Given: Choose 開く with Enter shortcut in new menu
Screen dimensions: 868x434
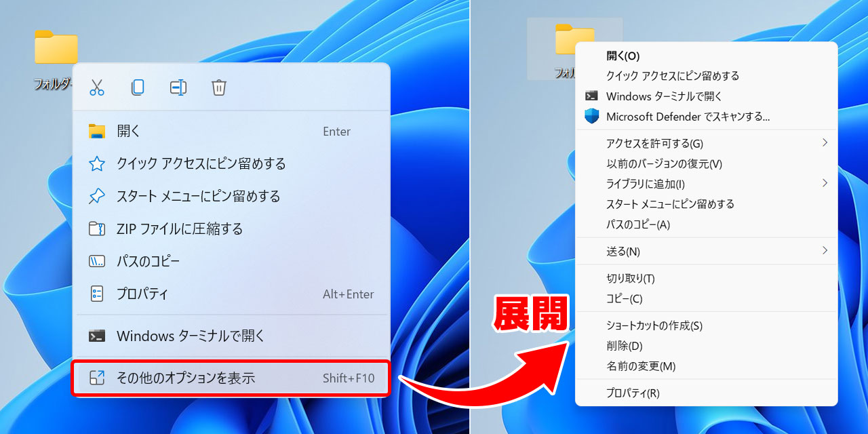Looking at the screenshot, I should pyautogui.click(x=231, y=132).
